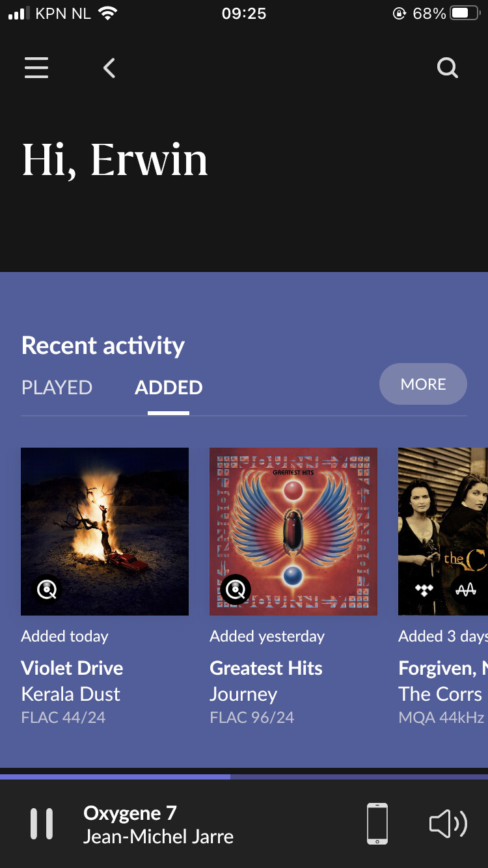The height and width of the screenshot is (868, 488).
Task: Open now playing Oxygene 7 track
Action: [158, 824]
